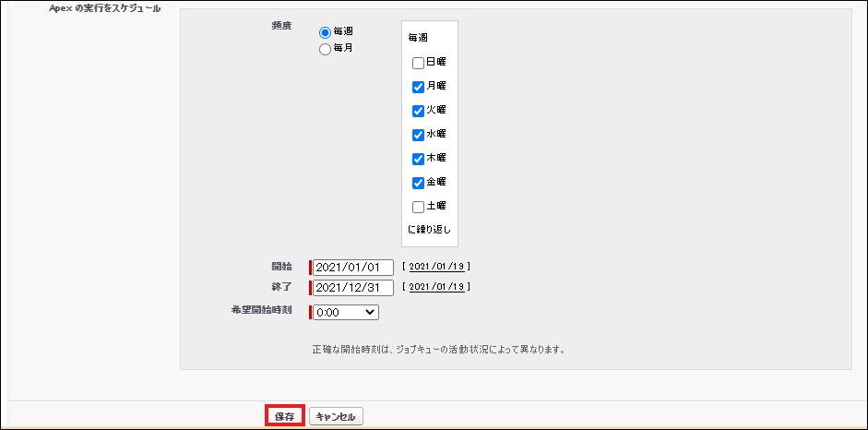Click the 開始 date input field
This screenshot has width=868, height=430.
click(353, 268)
